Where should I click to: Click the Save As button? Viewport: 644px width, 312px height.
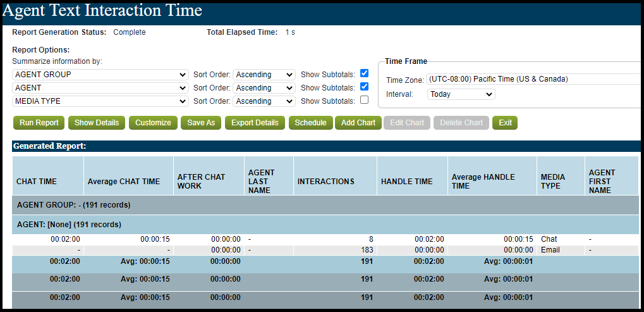tap(201, 123)
